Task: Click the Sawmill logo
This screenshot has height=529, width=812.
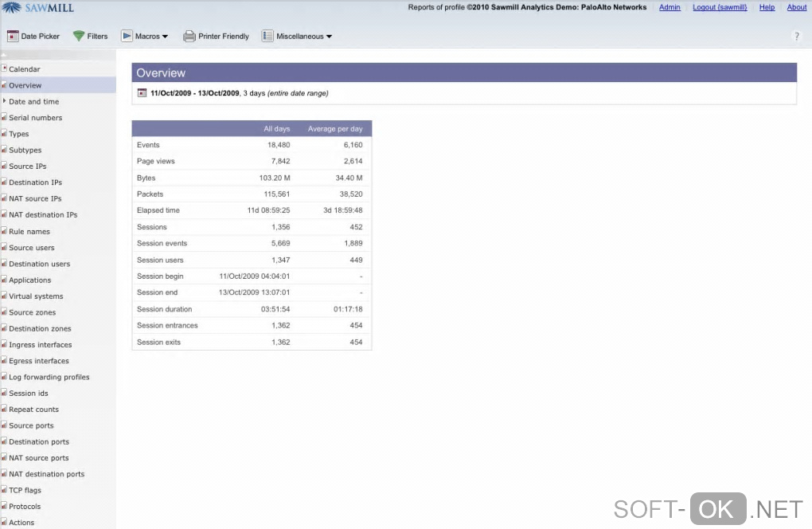Action: pos(37,8)
